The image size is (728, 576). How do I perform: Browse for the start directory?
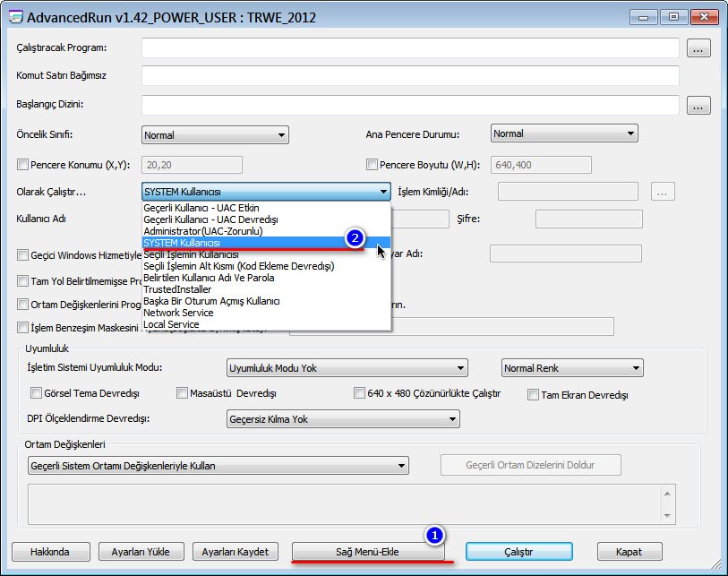click(698, 105)
